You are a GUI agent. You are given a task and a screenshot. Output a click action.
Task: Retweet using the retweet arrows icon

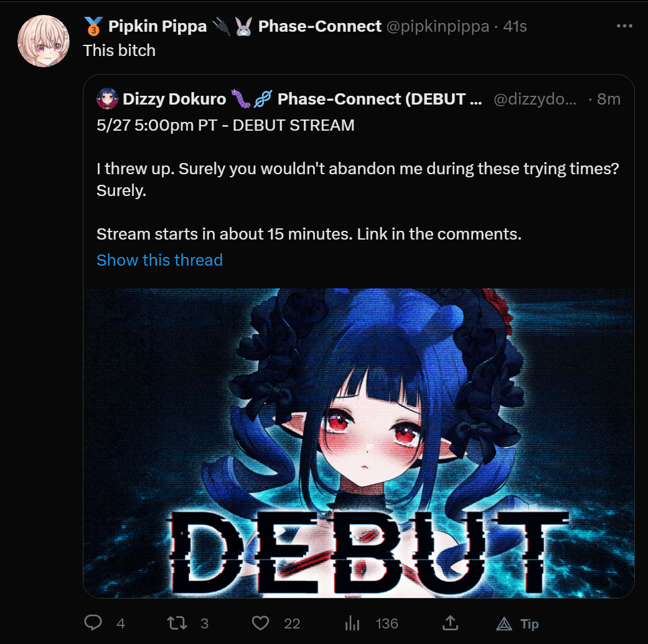177,623
